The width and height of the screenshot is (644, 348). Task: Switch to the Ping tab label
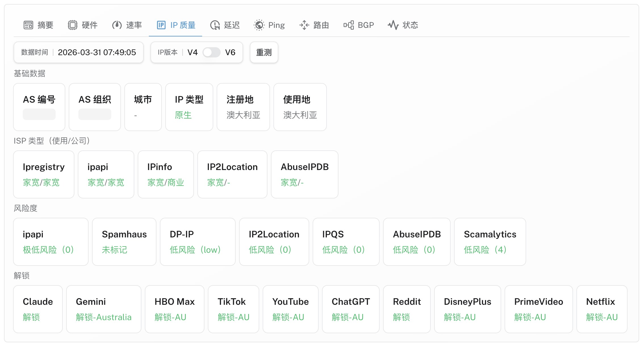coord(277,25)
